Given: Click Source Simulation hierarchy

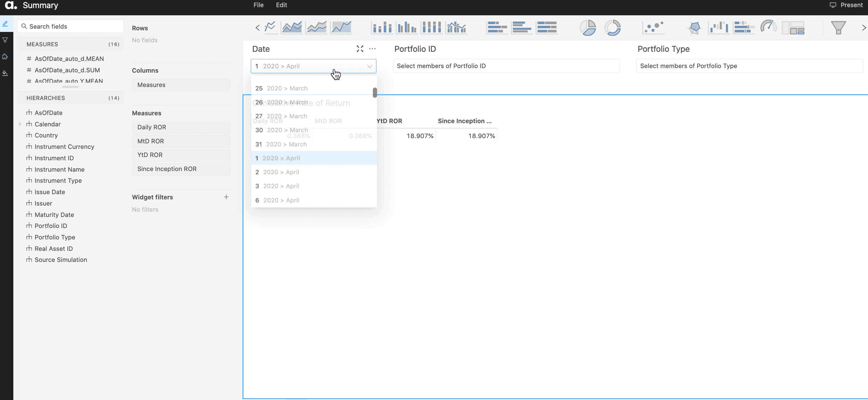Looking at the screenshot, I should (x=61, y=260).
